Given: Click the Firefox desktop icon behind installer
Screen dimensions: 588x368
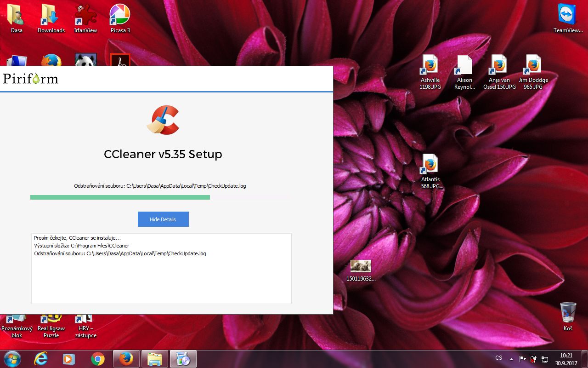Looking at the screenshot, I should click(51, 60).
